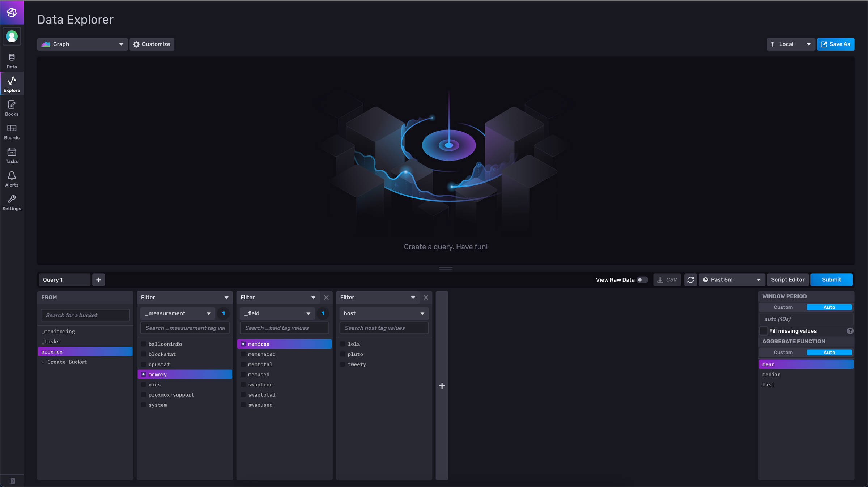The image size is (868, 487).
Task: Click the refresh query icon
Action: [690, 280]
